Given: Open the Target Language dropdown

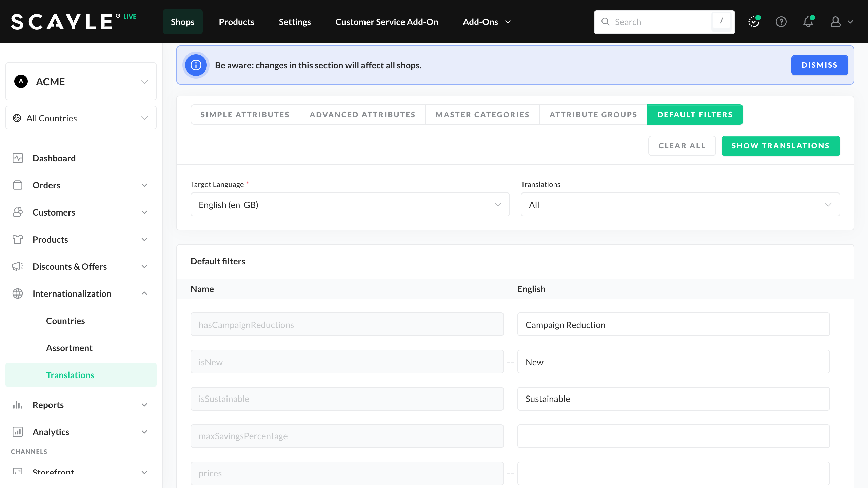Looking at the screenshot, I should (x=350, y=205).
